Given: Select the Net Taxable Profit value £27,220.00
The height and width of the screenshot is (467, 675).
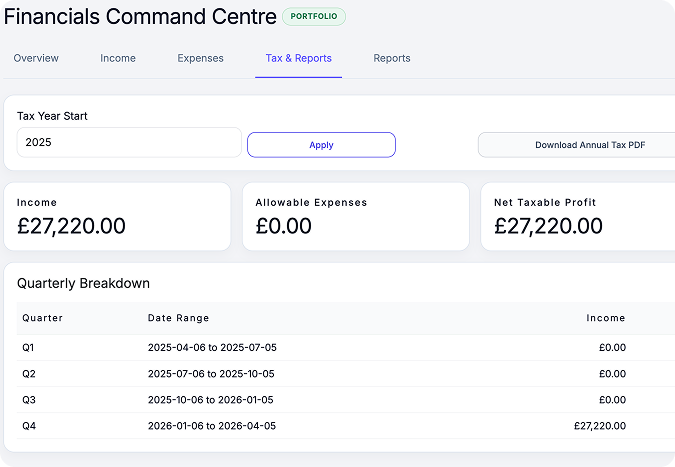Looking at the screenshot, I should 548,226.
